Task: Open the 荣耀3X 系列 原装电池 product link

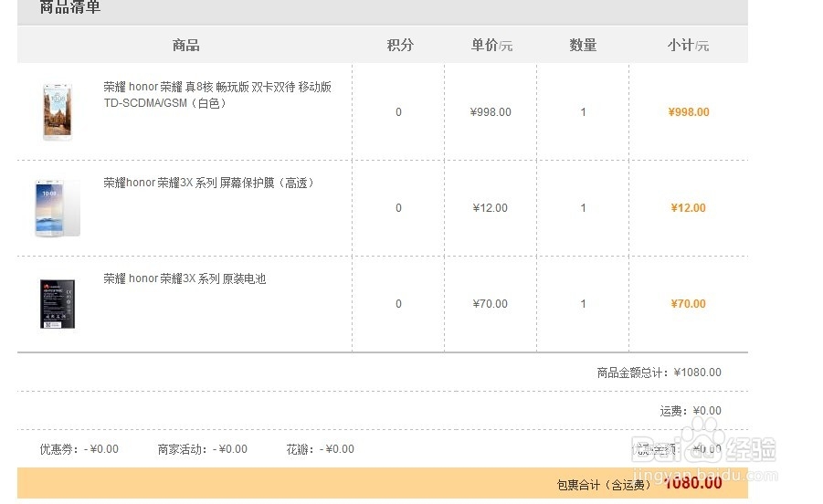Action: 185,279
